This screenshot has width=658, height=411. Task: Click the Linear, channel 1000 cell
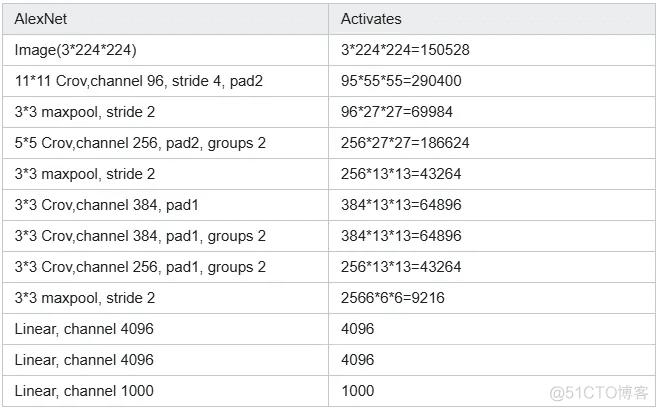(x=165, y=391)
